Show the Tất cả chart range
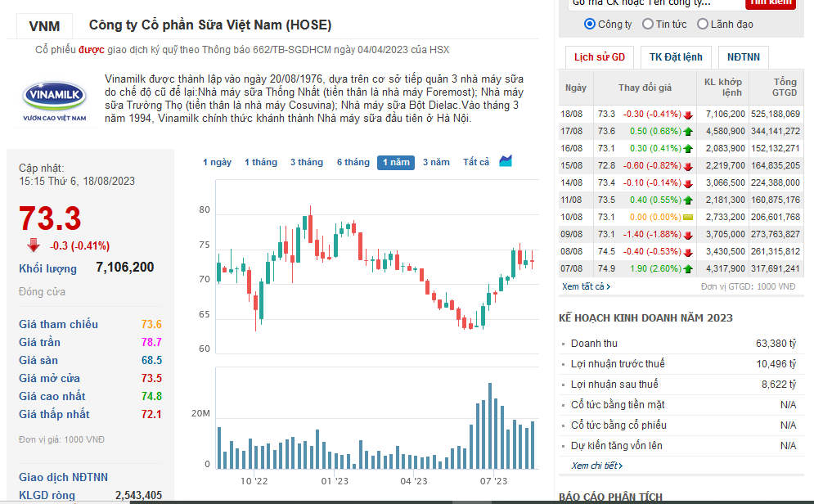This screenshot has height=504, width=814. (x=476, y=162)
